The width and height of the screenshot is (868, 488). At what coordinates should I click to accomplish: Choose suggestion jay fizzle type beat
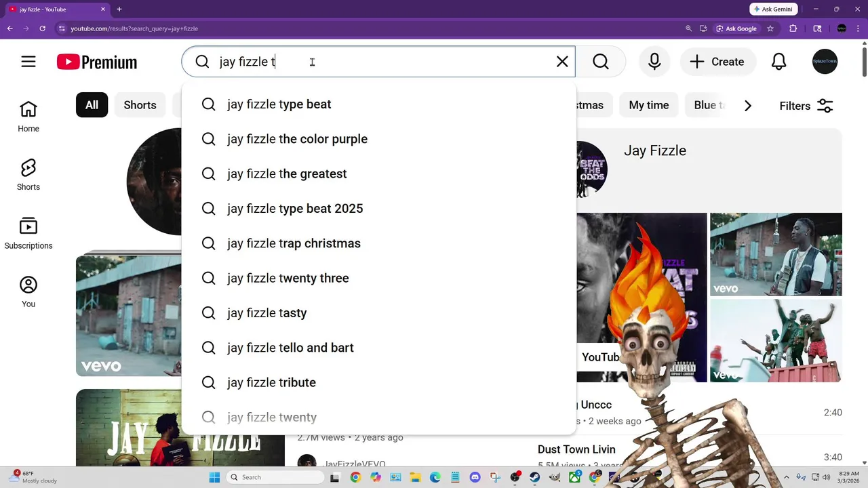click(378, 104)
